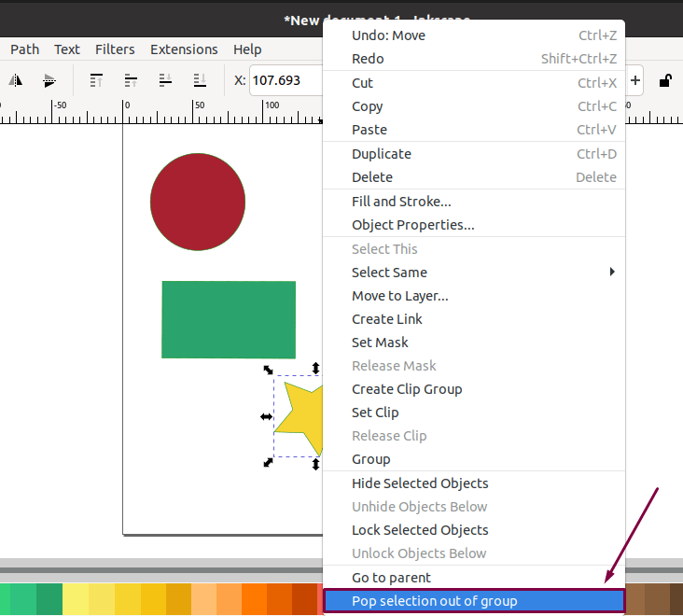
Task: Open Fill and Stroke dialog
Action: click(x=474, y=202)
